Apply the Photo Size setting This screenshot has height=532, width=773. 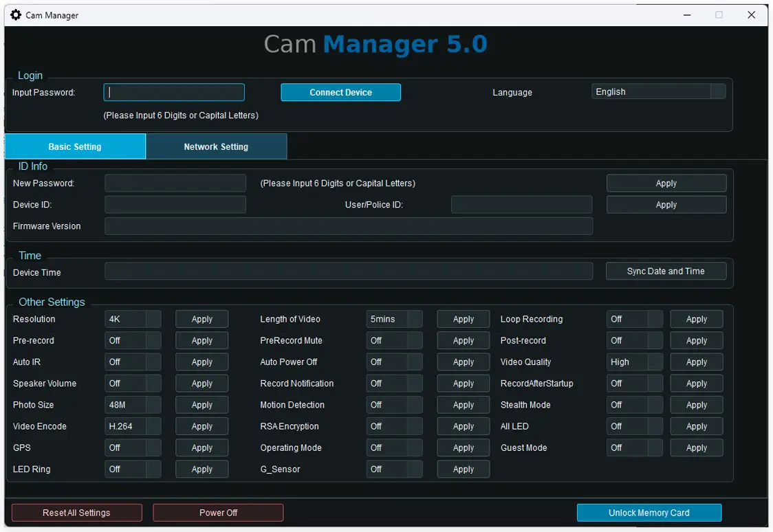(x=202, y=405)
